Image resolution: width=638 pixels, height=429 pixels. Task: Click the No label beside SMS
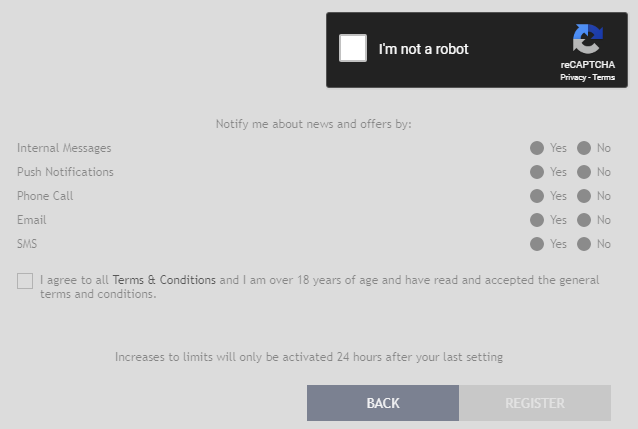point(604,244)
